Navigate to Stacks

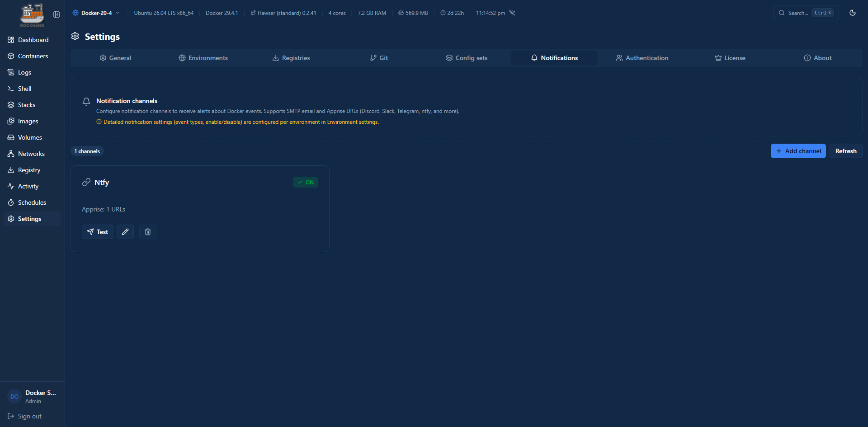(x=32, y=105)
